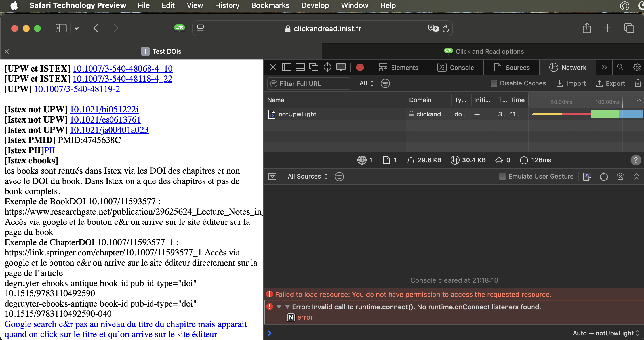Toggle network filter options circle icon

coord(385,83)
